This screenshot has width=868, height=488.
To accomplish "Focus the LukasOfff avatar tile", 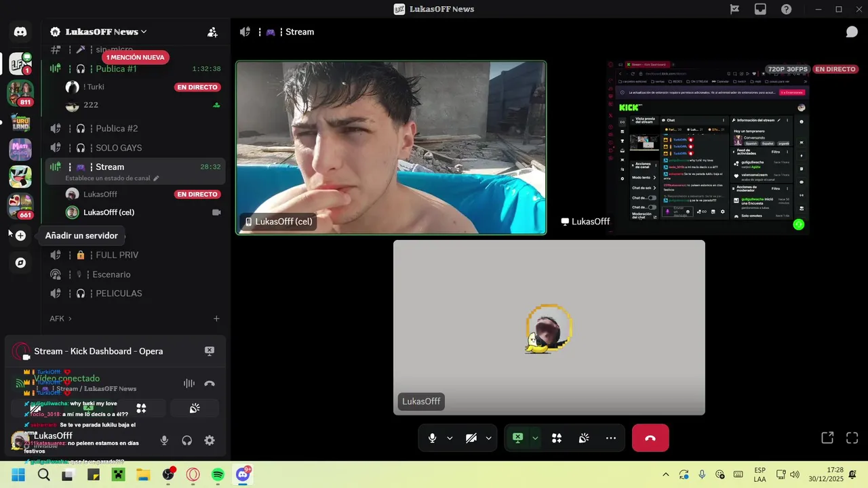I will [549, 327].
